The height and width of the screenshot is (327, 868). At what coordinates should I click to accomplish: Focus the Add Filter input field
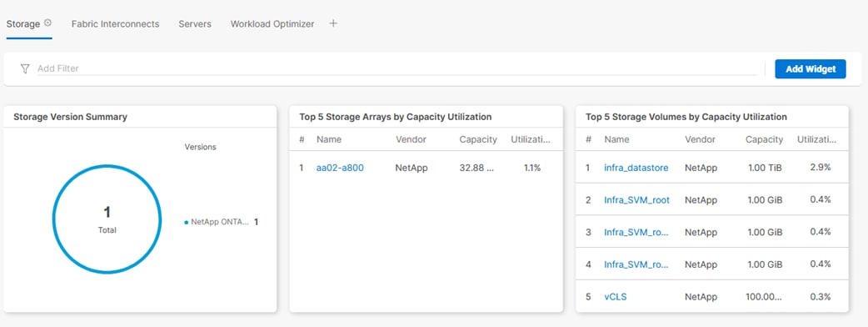[396, 68]
